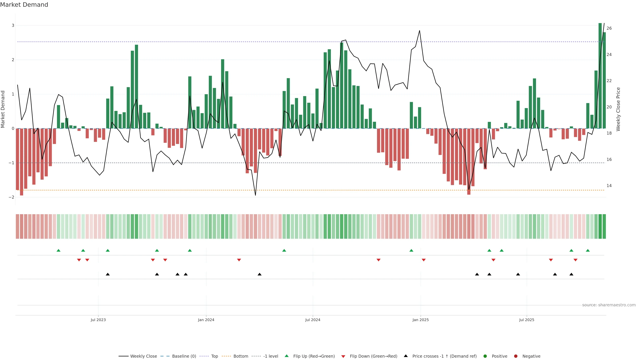Click the leftmost green Flip Up marker
Screen dimensions: 644x362
59,250
